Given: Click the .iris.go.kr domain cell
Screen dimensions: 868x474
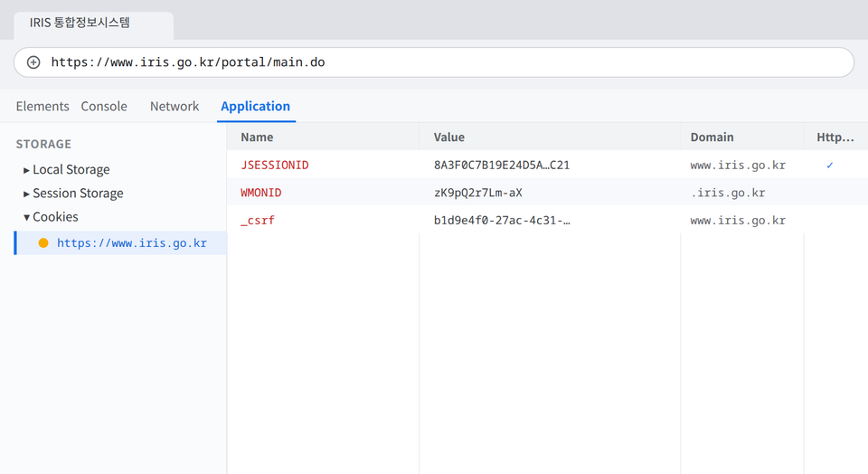Looking at the screenshot, I should (727, 193).
